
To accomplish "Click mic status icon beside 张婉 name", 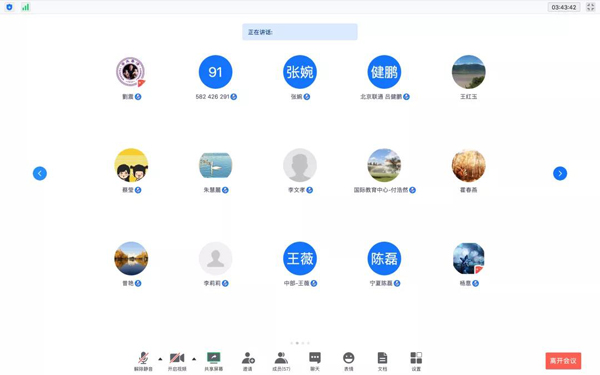I will tap(307, 97).
